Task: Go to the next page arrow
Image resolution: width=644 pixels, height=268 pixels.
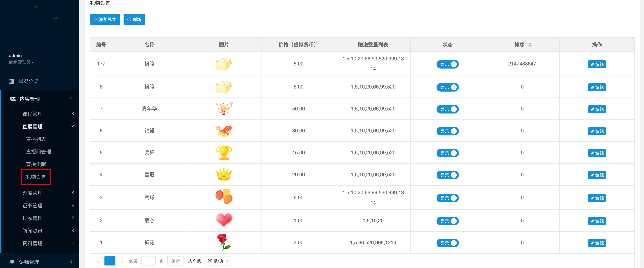Action: pyautogui.click(x=122, y=261)
